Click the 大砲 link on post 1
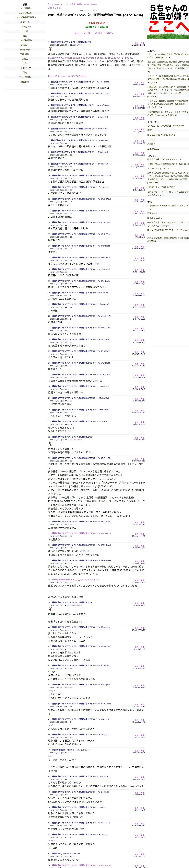The image size is (189, 868). click(142, 43)
